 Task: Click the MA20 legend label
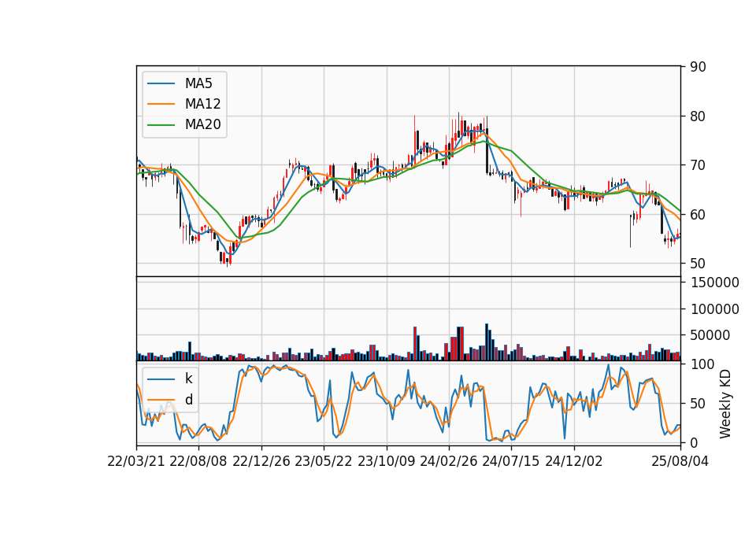(202, 124)
